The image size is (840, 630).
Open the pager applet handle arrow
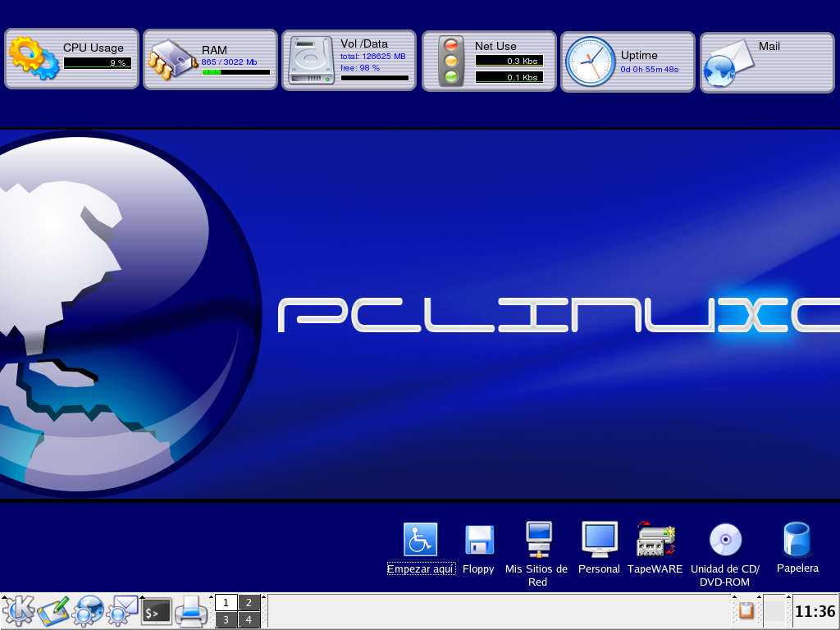[211, 598]
